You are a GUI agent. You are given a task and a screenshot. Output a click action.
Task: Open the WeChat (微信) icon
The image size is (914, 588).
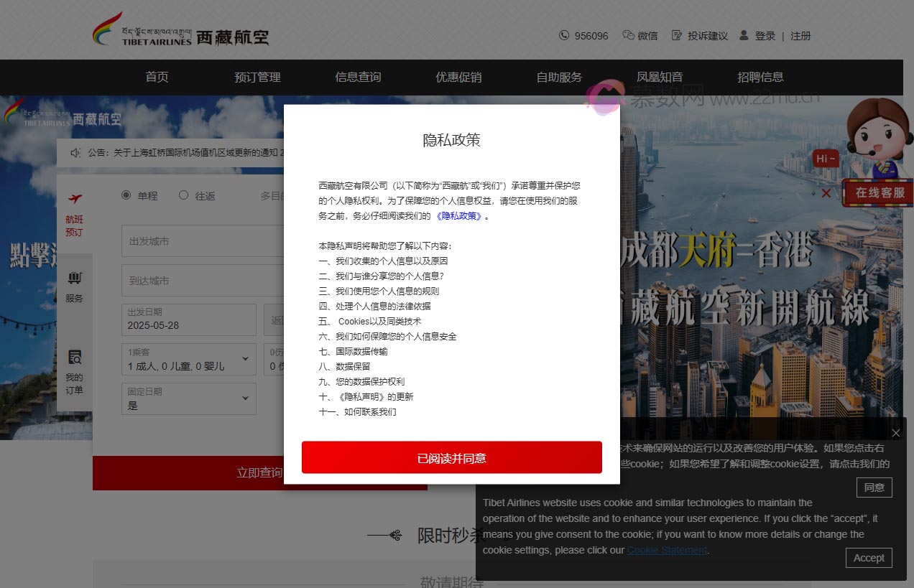coord(629,35)
